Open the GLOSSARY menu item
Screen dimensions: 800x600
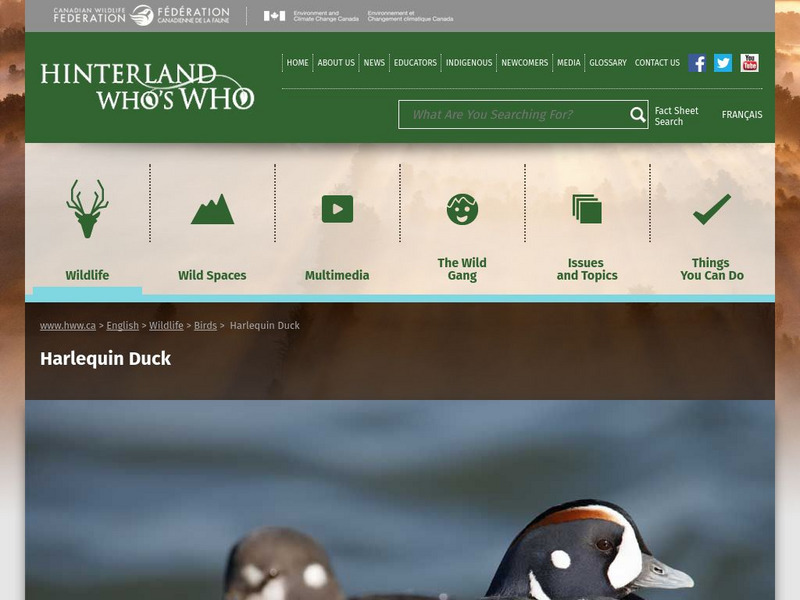pyautogui.click(x=606, y=62)
